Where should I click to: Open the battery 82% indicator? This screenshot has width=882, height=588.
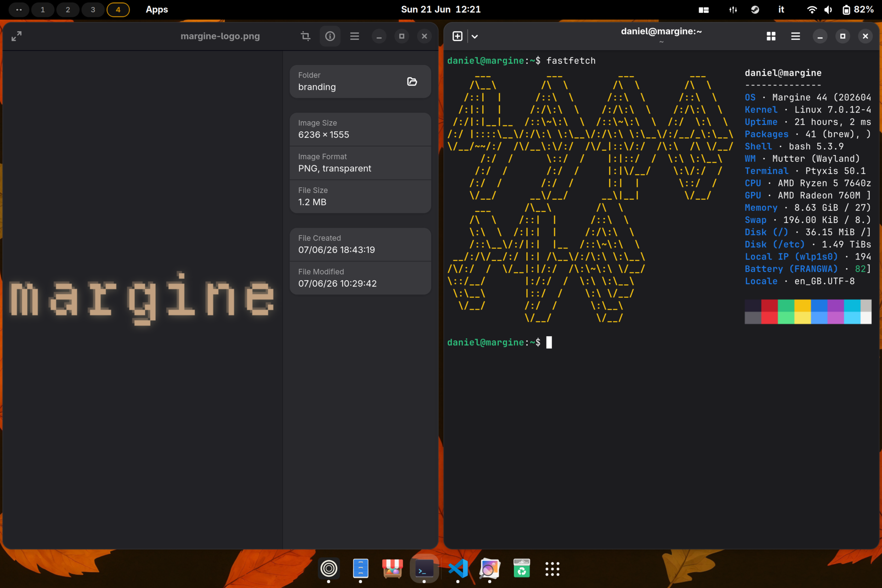point(858,10)
